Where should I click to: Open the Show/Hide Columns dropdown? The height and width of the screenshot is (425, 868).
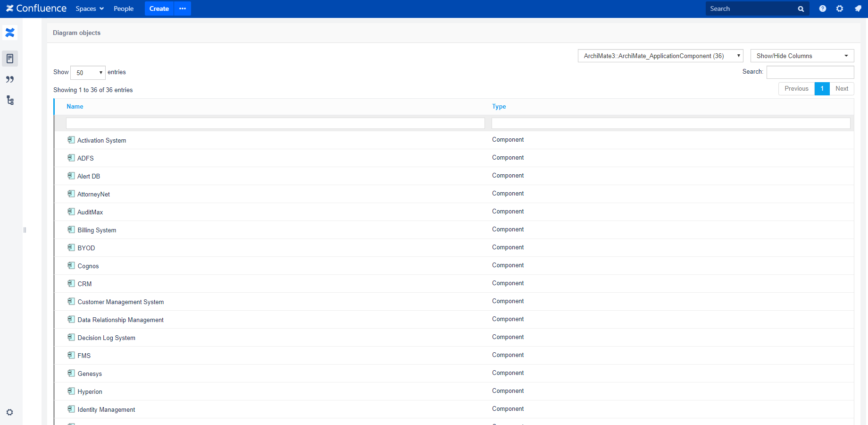(802, 56)
